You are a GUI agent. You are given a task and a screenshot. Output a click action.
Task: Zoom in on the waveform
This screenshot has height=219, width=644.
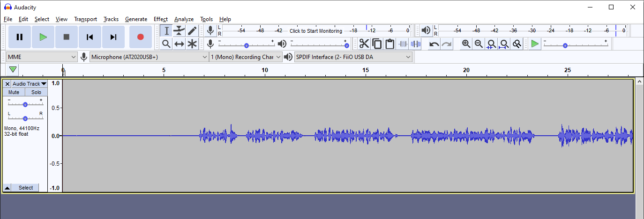tap(466, 44)
